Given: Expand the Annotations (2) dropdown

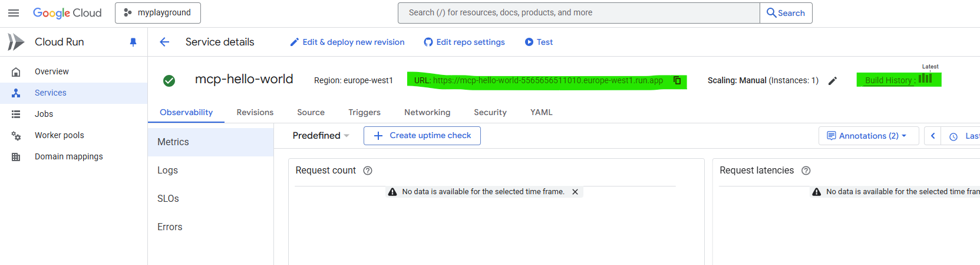Looking at the screenshot, I should tap(868, 136).
